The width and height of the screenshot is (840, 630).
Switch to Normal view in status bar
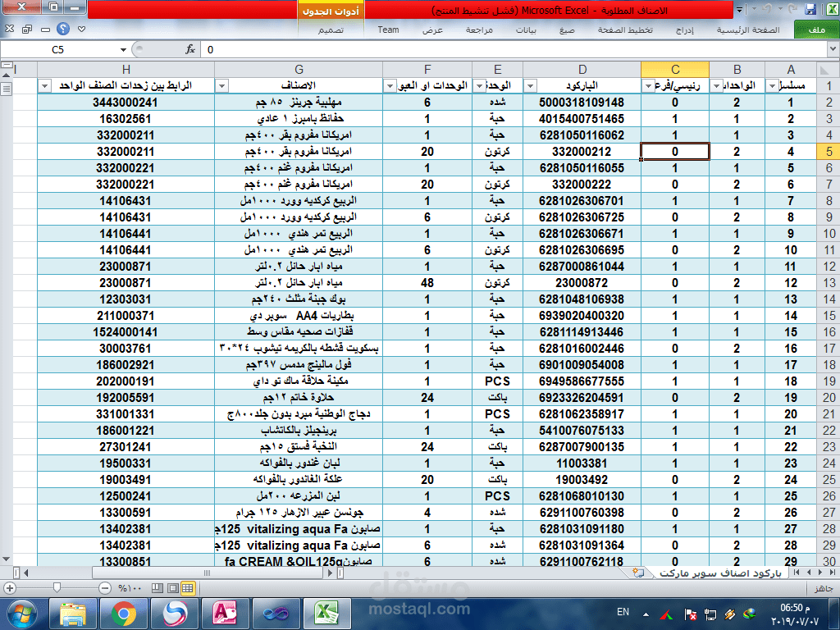point(188,588)
